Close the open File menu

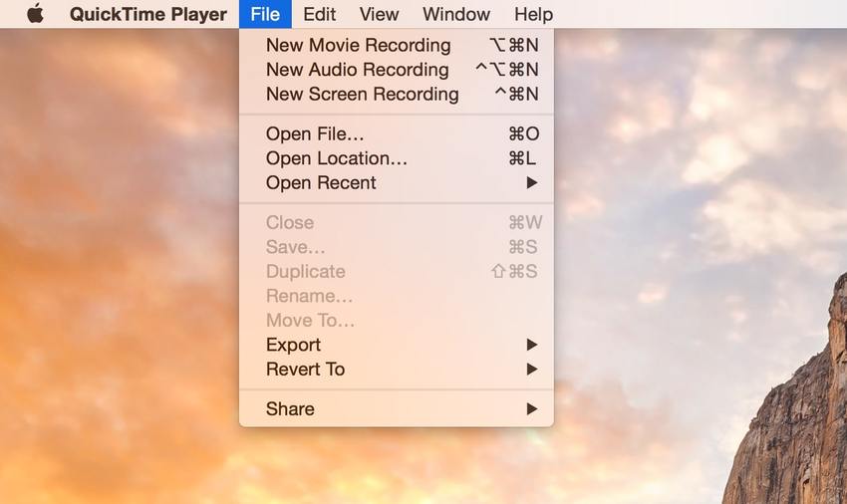coord(265,14)
